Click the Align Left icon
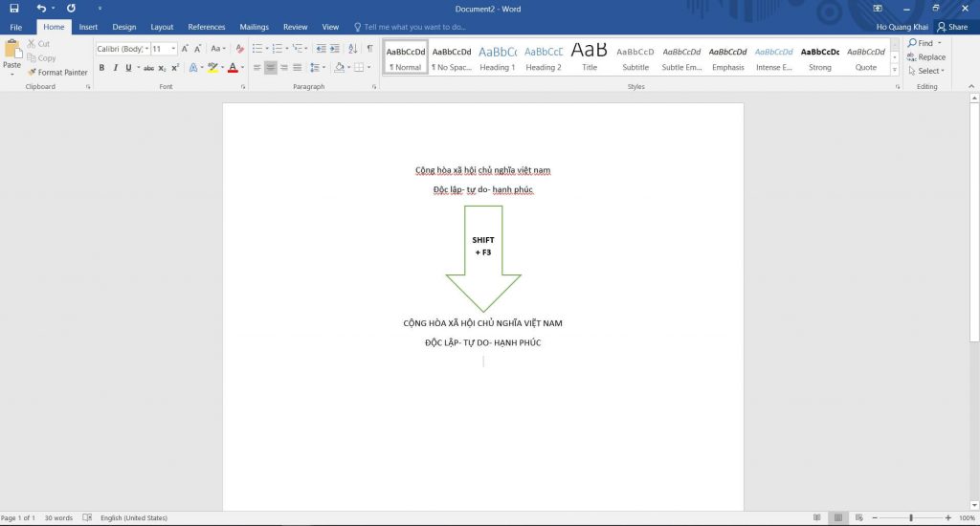 pos(256,68)
